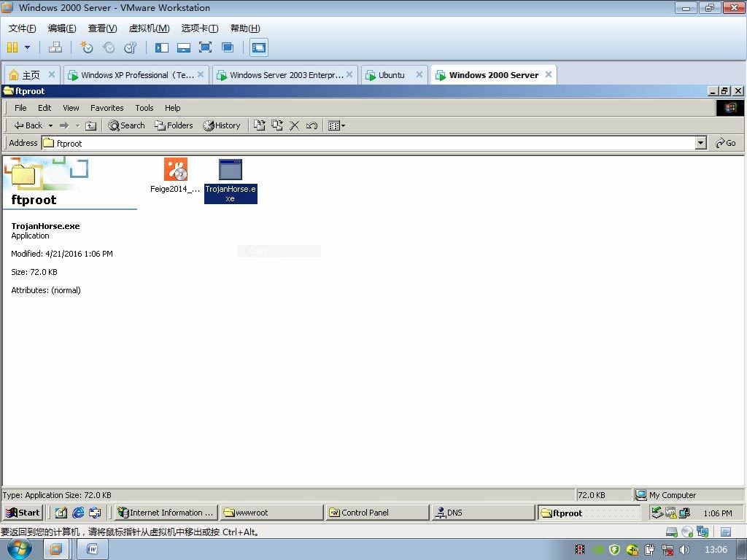Switch to wwwroot taskbar window

point(272,513)
